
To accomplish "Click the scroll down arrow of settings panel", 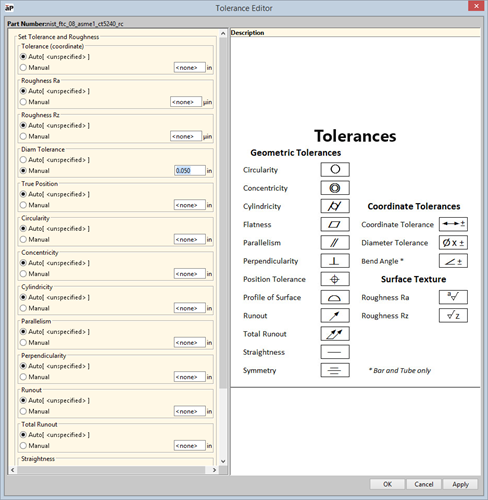I will [x=223, y=461].
